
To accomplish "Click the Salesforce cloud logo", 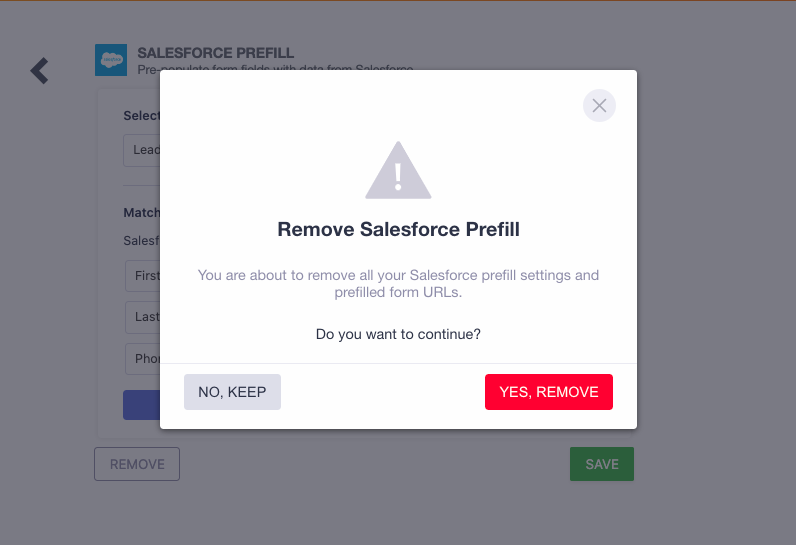I will pos(111,60).
